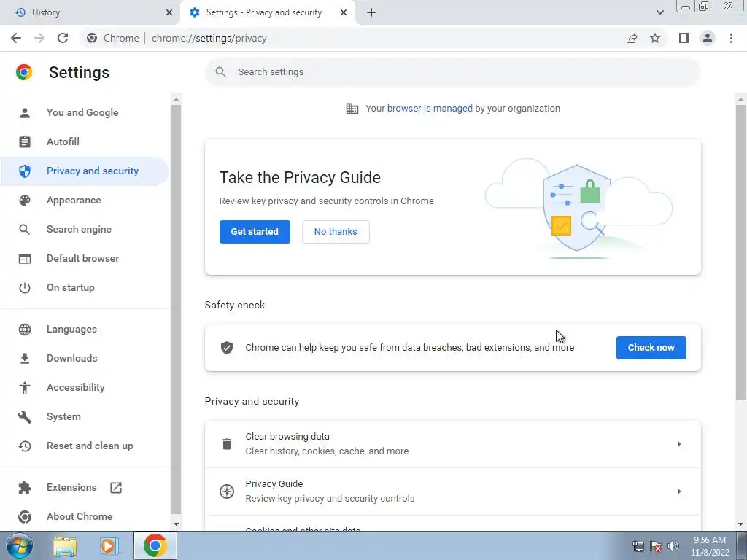Image resolution: width=747 pixels, height=560 pixels.
Task: Reload the page using the refresh icon
Action: (x=63, y=38)
